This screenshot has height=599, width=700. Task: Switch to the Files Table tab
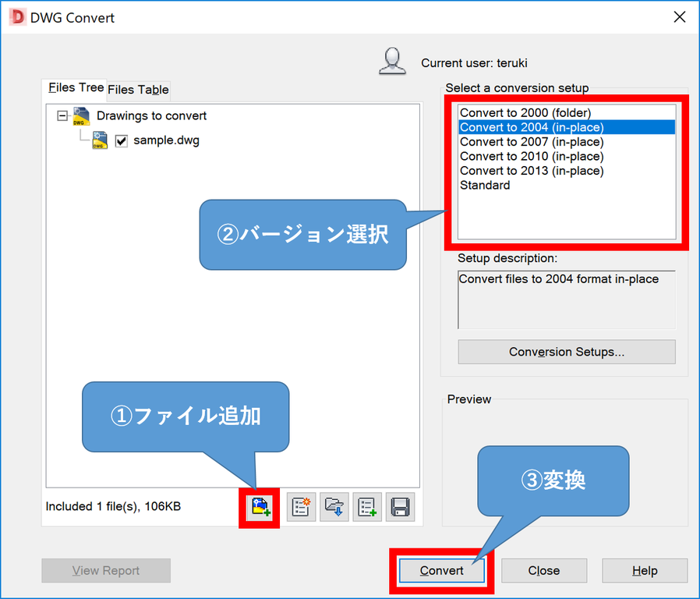139,90
